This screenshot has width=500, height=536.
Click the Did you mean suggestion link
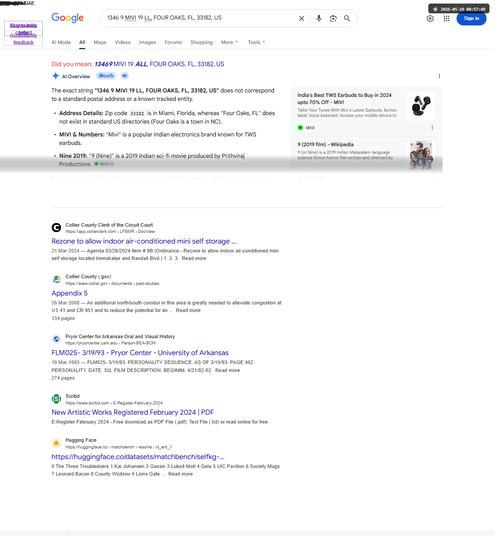(x=159, y=64)
